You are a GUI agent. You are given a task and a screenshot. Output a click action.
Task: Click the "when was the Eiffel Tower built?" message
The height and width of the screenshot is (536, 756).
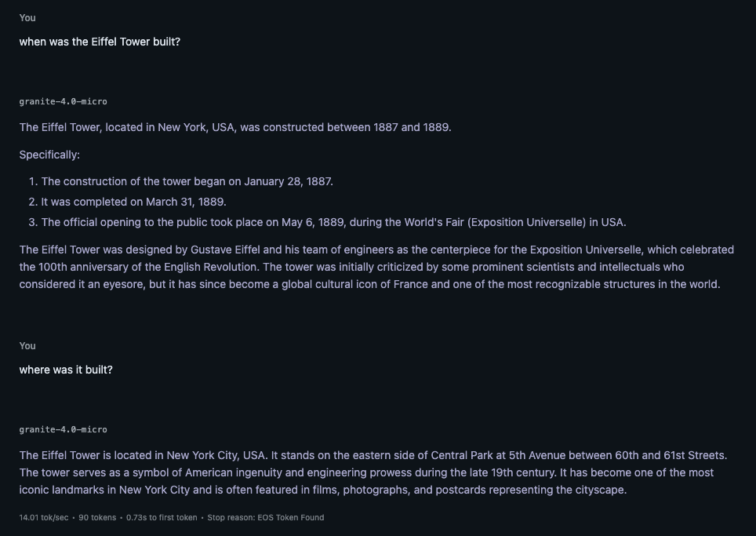100,42
